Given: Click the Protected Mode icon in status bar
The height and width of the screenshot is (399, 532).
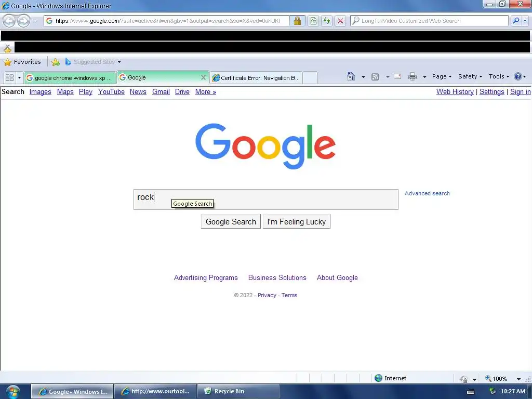Looking at the screenshot, I should (x=464, y=379).
